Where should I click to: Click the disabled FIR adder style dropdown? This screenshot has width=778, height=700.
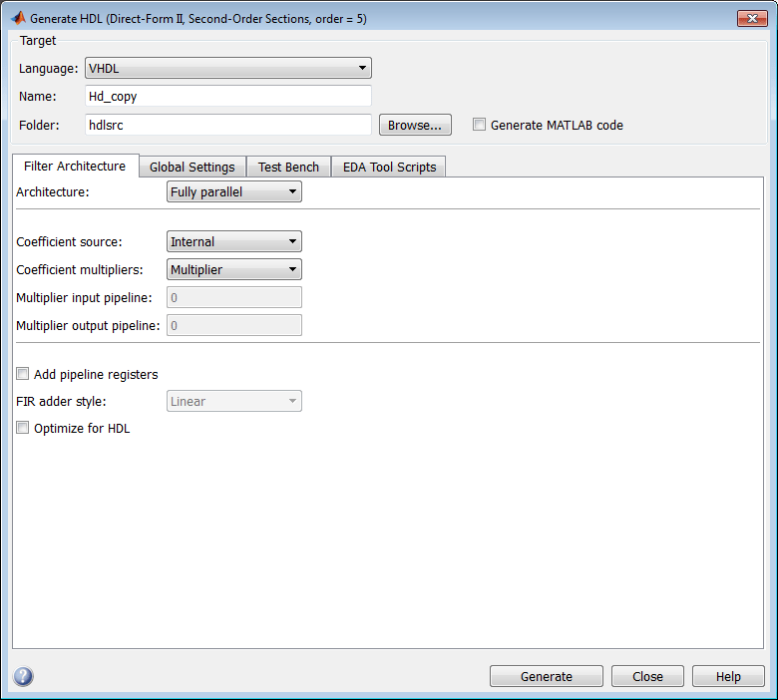pos(234,401)
